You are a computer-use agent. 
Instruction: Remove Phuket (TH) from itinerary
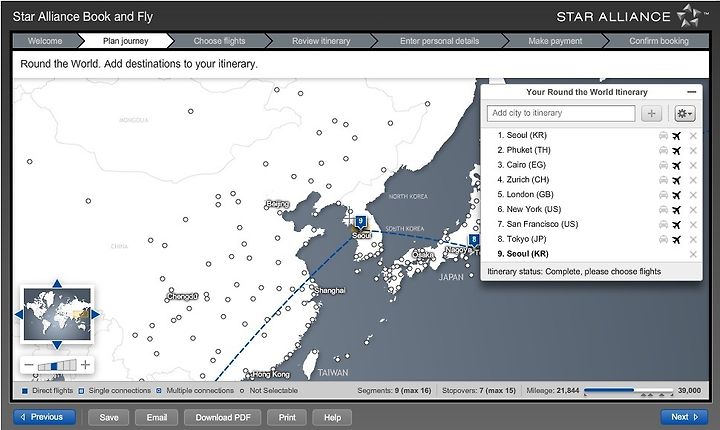pos(693,150)
